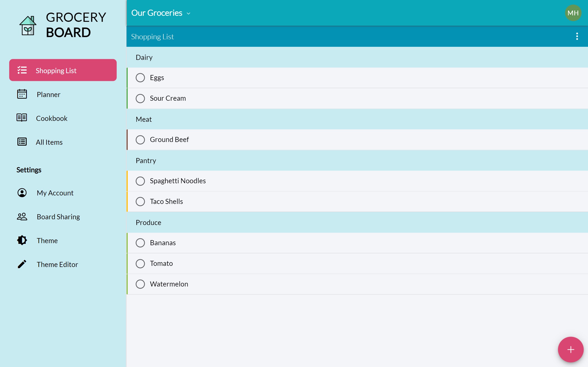
Task: Open the Planner calendar icon
Action: 22,95
